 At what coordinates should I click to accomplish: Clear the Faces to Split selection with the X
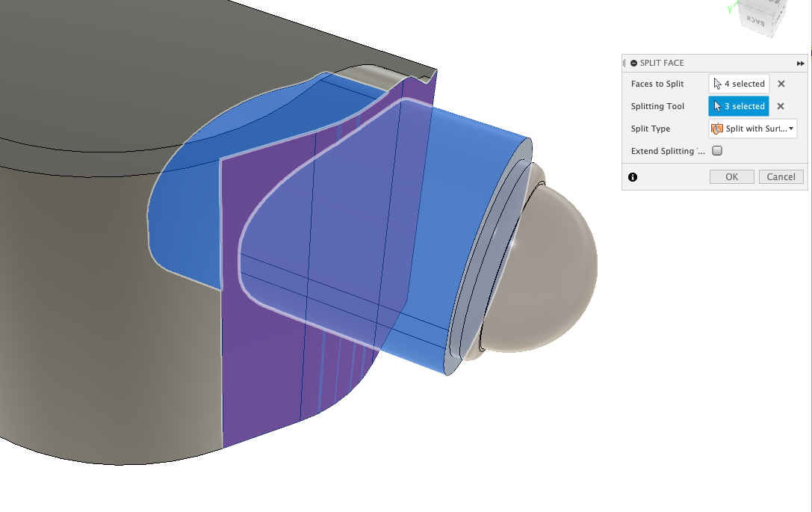point(781,83)
